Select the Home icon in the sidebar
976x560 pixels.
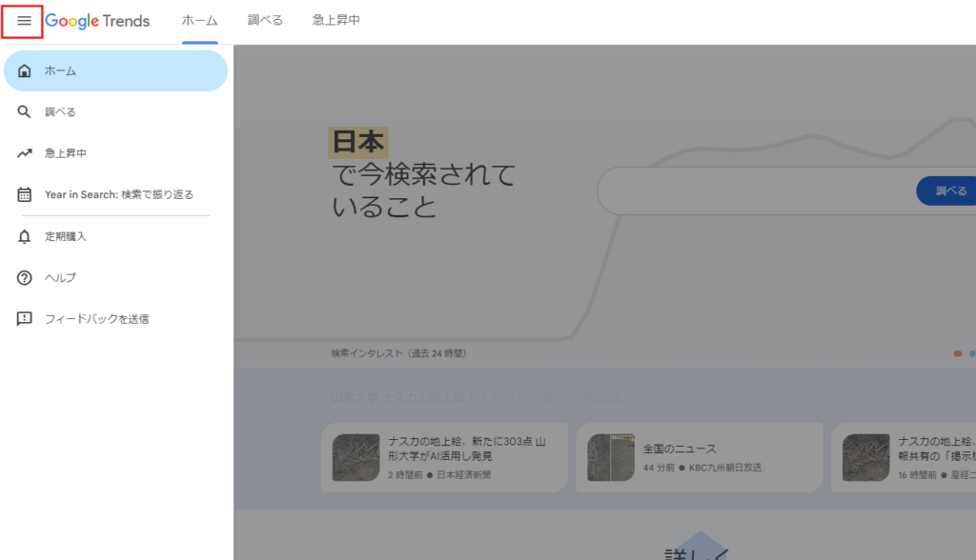pos(23,70)
